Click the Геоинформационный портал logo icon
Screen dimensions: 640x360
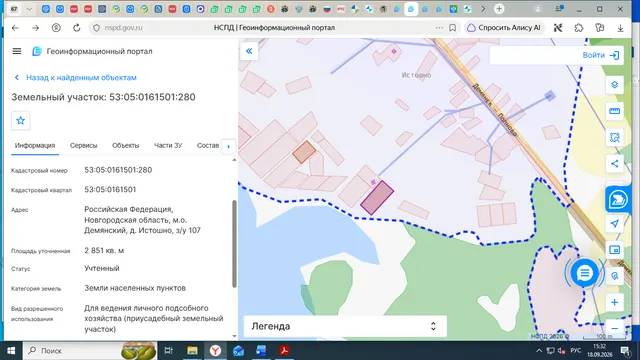(x=37, y=51)
